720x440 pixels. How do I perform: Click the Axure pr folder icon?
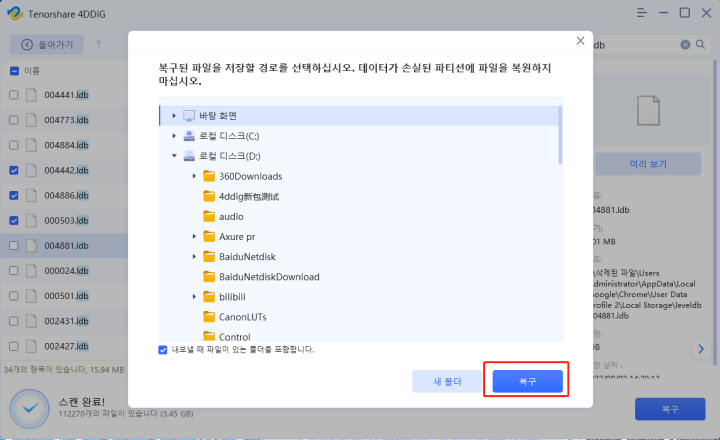pyautogui.click(x=209, y=237)
